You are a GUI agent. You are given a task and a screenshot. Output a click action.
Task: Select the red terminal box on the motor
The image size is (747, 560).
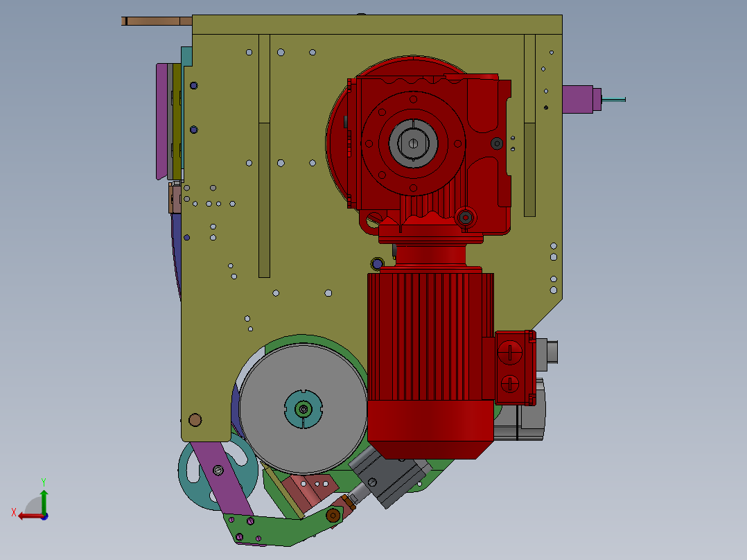click(x=515, y=367)
